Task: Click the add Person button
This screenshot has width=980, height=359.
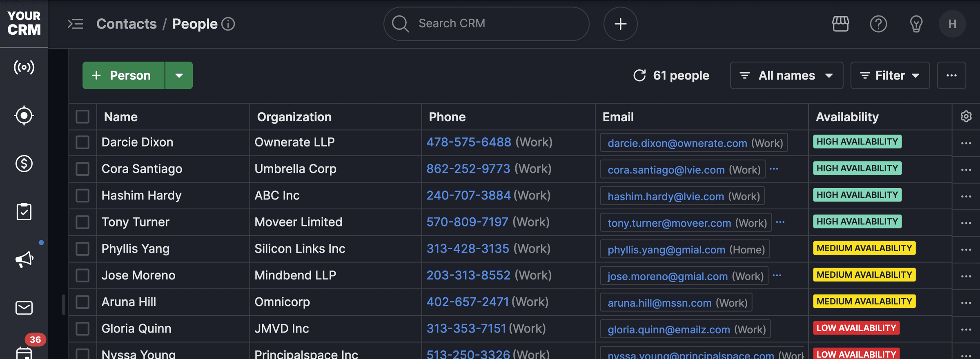Action: click(x=123, y=75)
